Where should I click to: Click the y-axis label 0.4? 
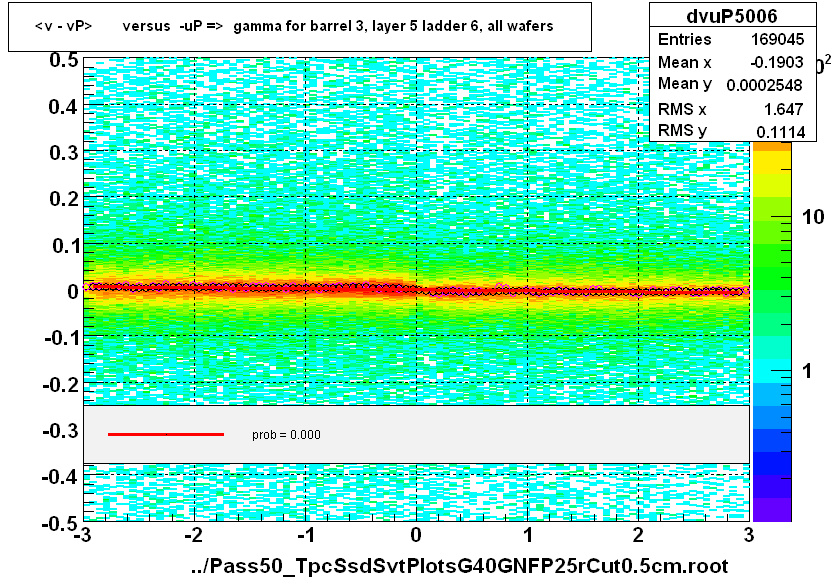click(64, 107)
